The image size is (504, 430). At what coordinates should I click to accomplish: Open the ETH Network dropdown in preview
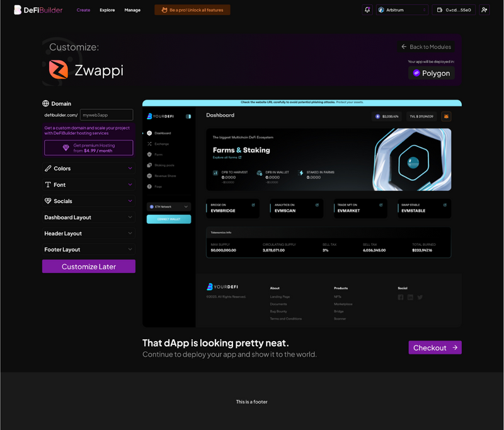click(168, 206)
